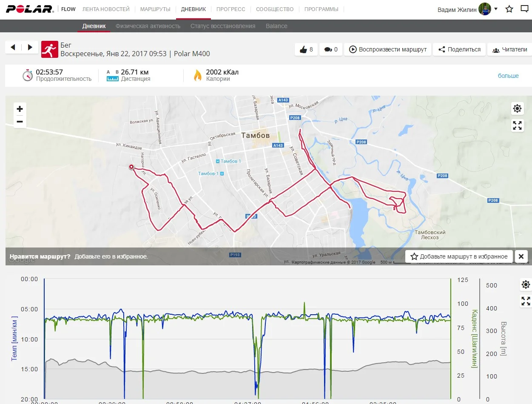Click Воспроизвести маршрут button

coord(388,49)
